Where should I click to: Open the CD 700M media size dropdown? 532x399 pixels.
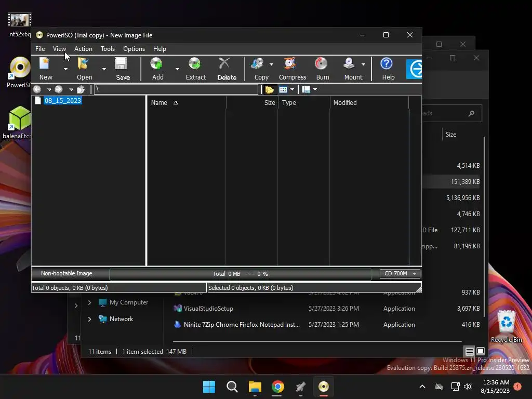400,273
